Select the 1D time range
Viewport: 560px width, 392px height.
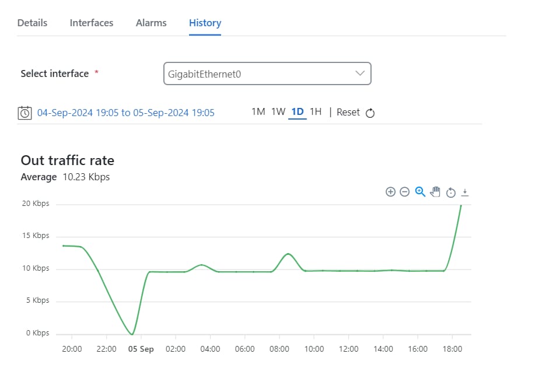[x=297, y=112]
